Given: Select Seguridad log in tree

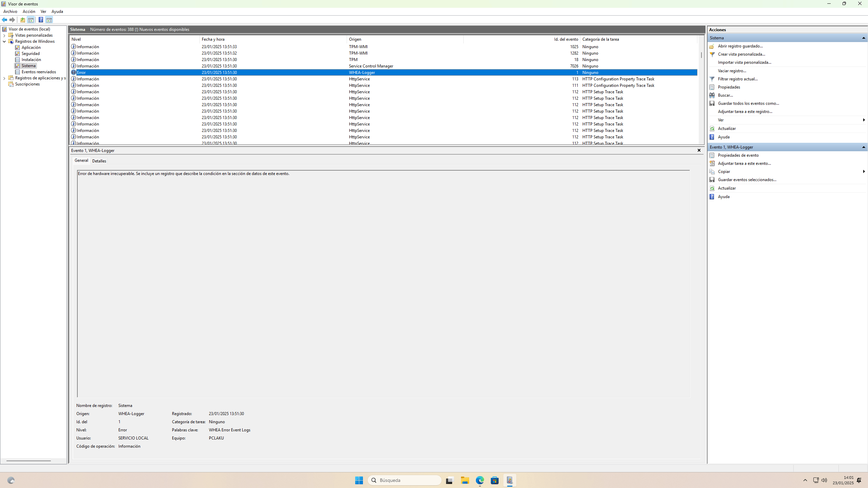Looking at the screenshot, I should (x=31, y=54).
